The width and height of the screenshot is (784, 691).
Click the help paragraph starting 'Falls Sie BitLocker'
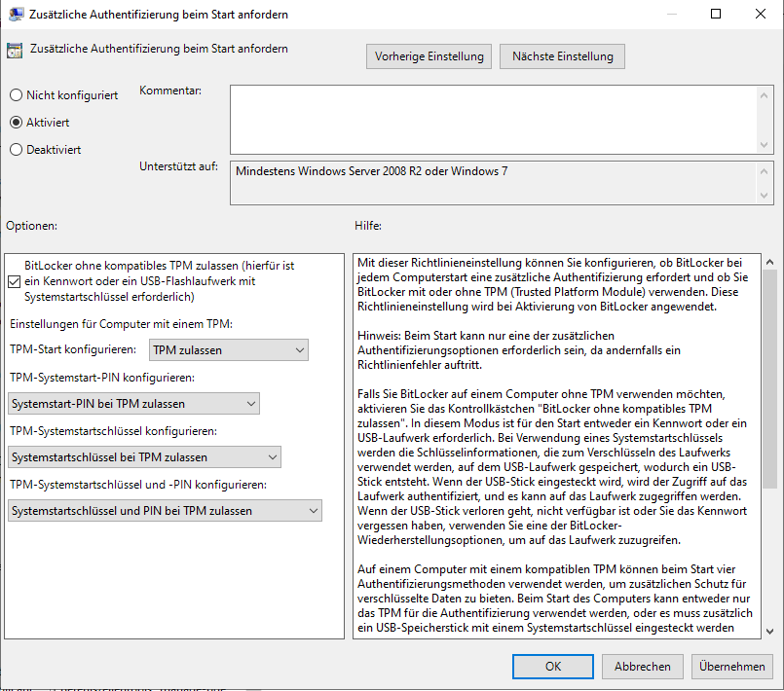tap(552, 467)
